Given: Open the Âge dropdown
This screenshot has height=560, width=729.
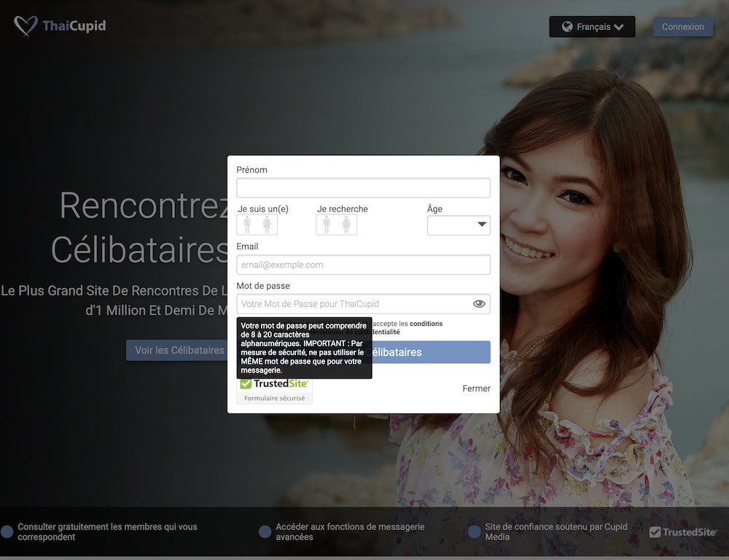Looking at the screenshot, I should point(459,225).
